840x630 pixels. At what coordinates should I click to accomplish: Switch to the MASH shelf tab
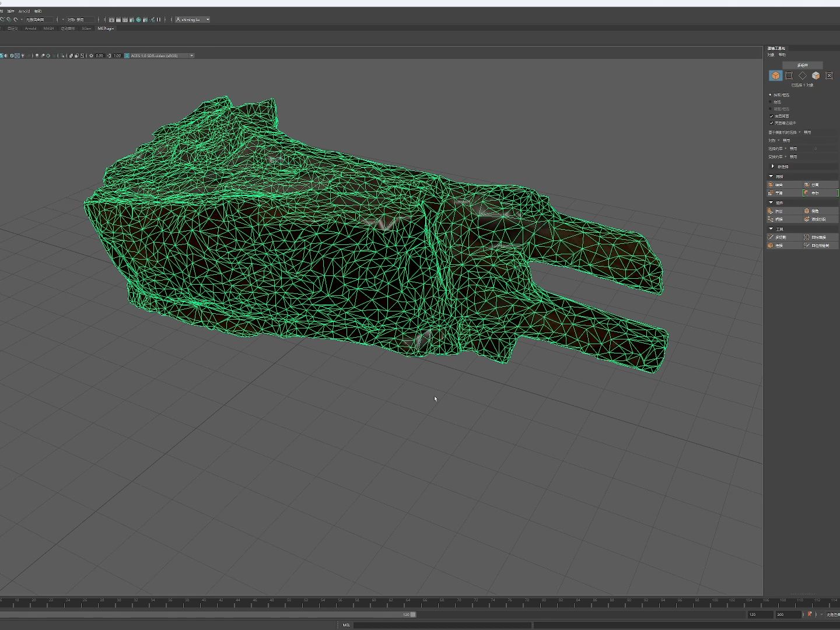48,29
